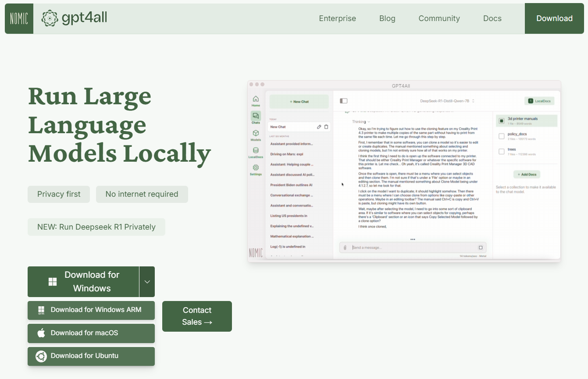The height and width of the screenshot is (379, 588).
Task: Uncheck the 3d printer manuals collection
Action: 502,121
